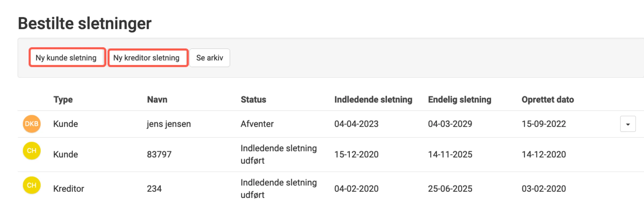Click the 04-03-2029 final deletion date
Viewport: 644px width, 205px height.
[450, 124]
